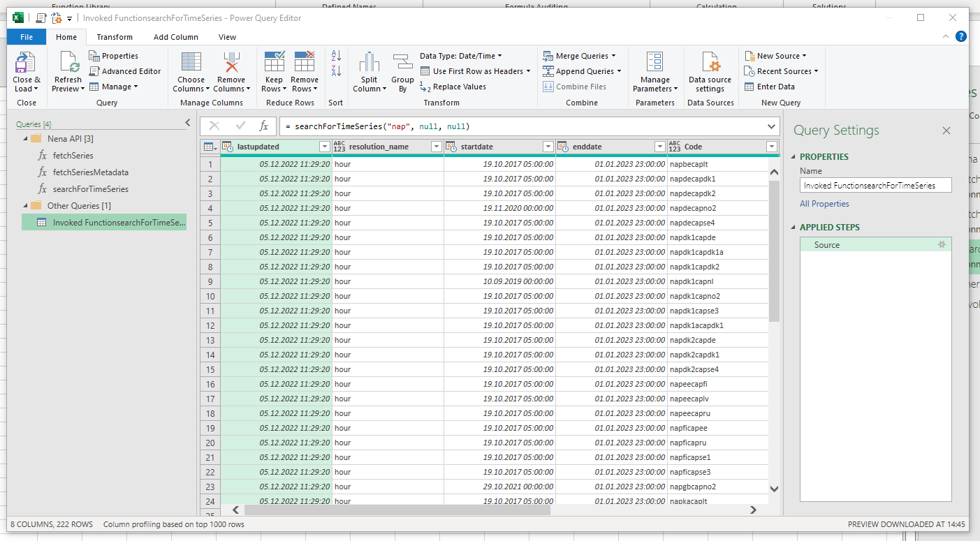Viewport: 980px width, 541px height.
Task: Click the vertical scrollbar down arrow
Action: pyautogui.click(x=774, y=489)
